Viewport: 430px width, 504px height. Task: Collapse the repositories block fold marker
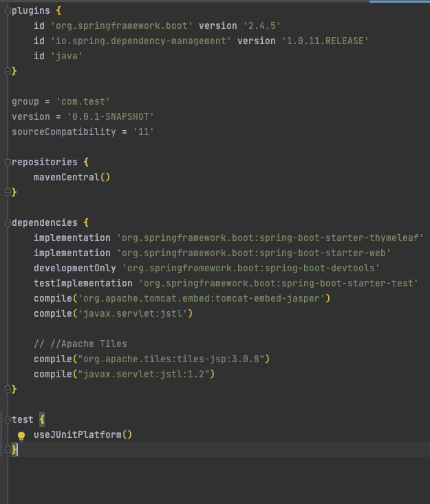[8, 162]
